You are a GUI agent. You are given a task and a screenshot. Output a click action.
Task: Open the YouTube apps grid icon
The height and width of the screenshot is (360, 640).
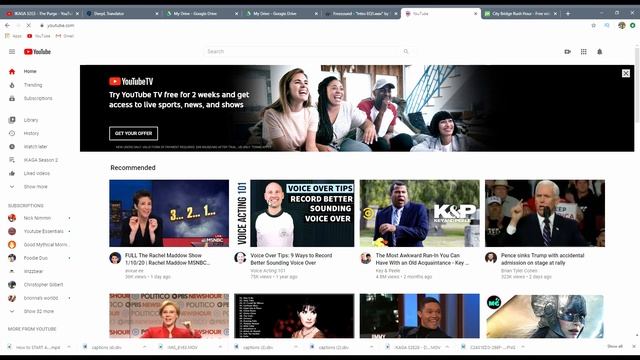pos(584,52)
